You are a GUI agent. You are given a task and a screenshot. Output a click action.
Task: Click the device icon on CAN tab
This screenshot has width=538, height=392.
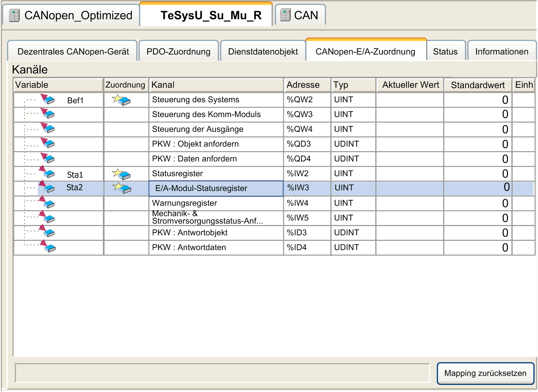coord(285,15)
